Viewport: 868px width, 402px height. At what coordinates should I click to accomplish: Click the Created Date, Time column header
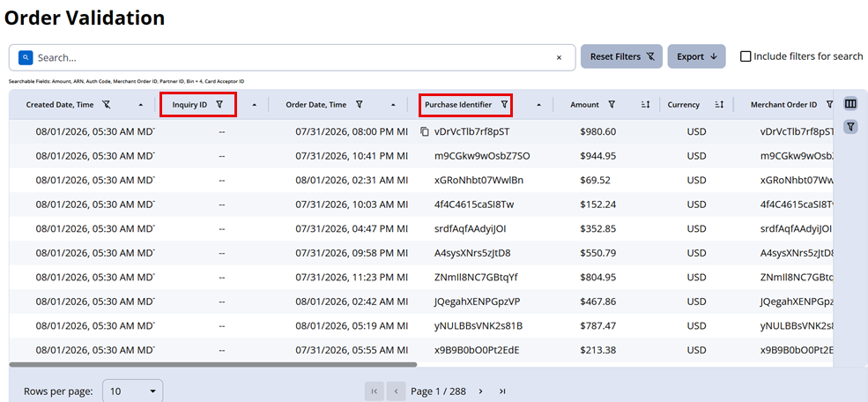tap(60, 105)
